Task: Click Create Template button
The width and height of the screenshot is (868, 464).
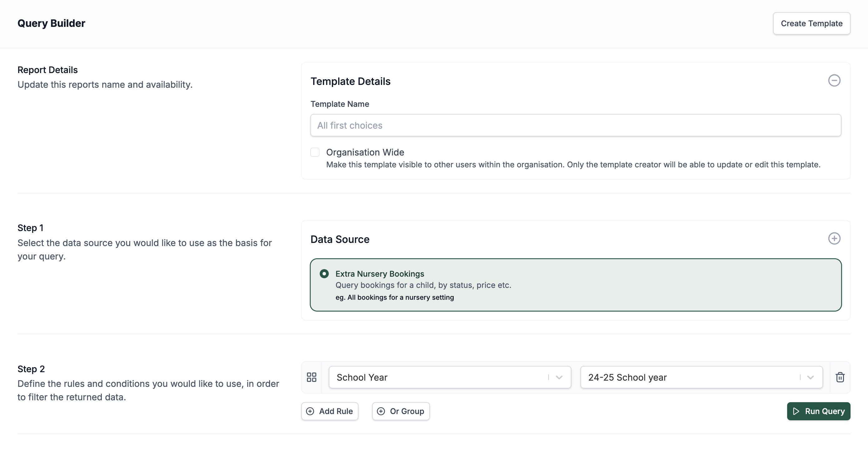Action: [x=811, y=24]
